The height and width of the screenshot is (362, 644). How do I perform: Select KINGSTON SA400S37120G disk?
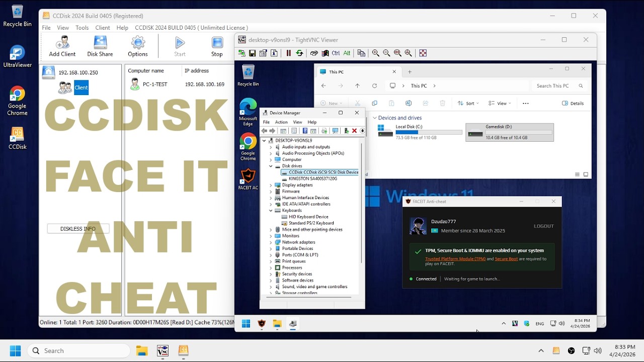(309, 178)
